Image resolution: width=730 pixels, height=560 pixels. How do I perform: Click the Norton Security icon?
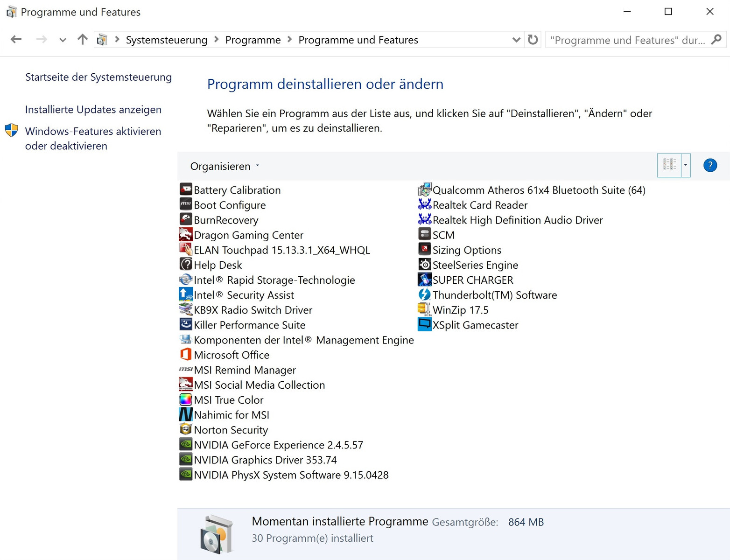pos(186,429)
